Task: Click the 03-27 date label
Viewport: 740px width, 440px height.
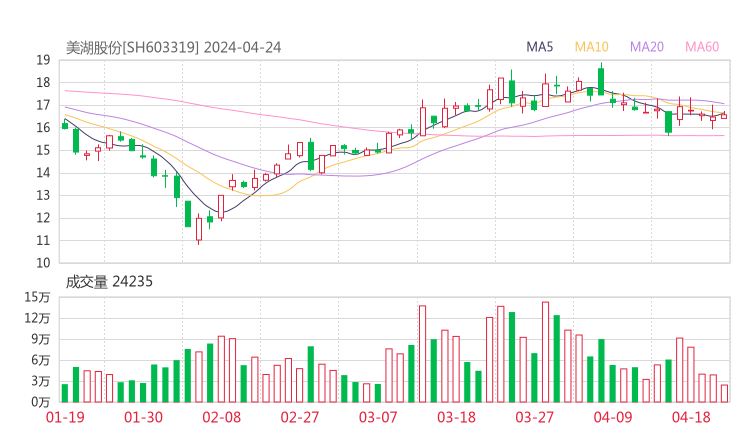Action: [x=534, y=417]
